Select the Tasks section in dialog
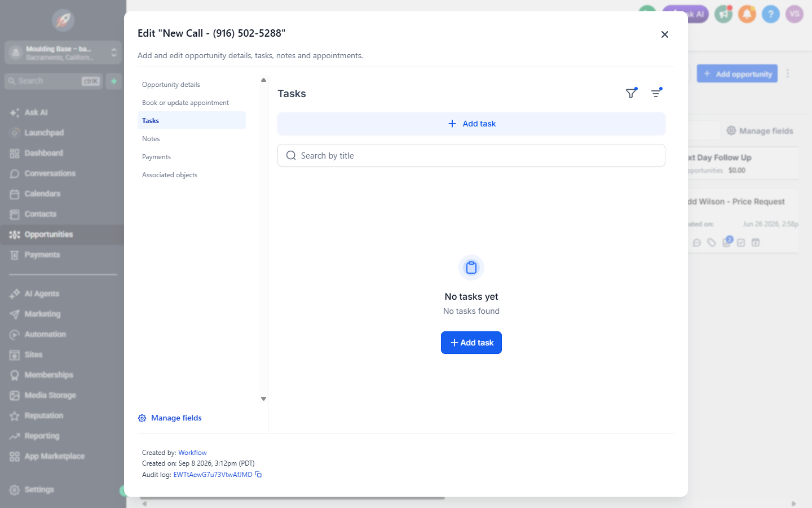This screenshot has height=508, width=812. [x=192, y=120]
